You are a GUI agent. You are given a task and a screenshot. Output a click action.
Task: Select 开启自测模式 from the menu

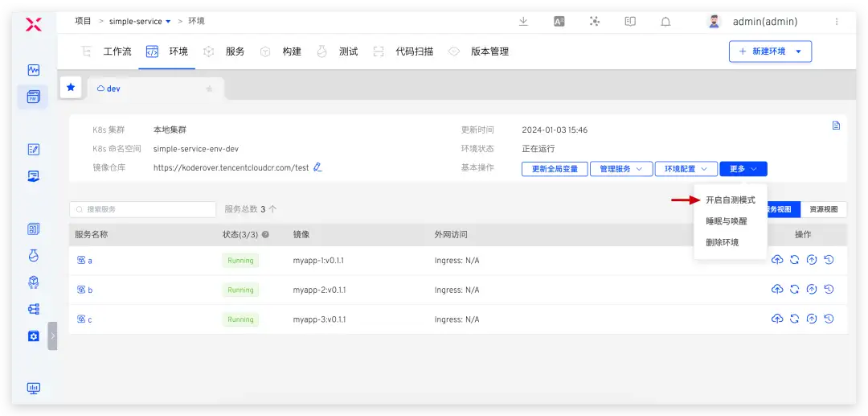click(730, 200)
